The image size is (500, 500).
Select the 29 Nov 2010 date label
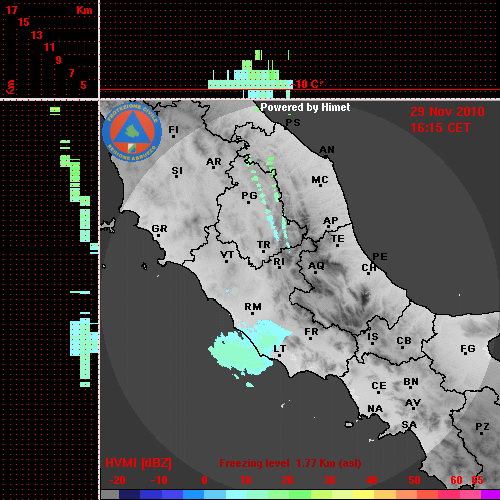447,112
